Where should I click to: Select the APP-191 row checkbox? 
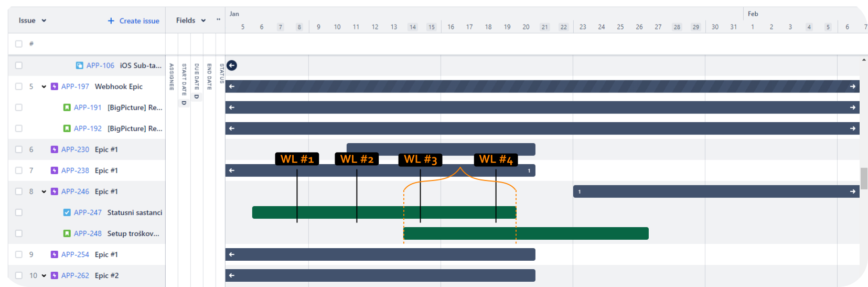[19, 108]
